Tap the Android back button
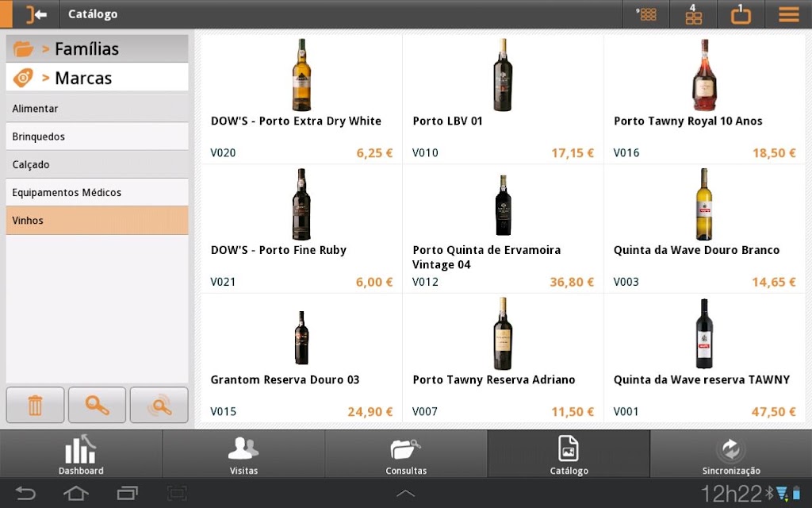 click(x=25, y=493)
